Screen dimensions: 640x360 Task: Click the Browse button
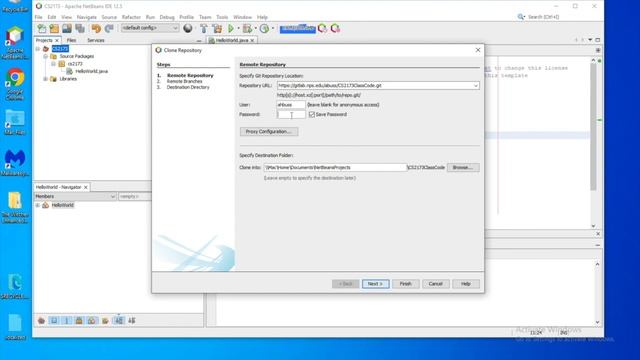click(x=463, y=167)
